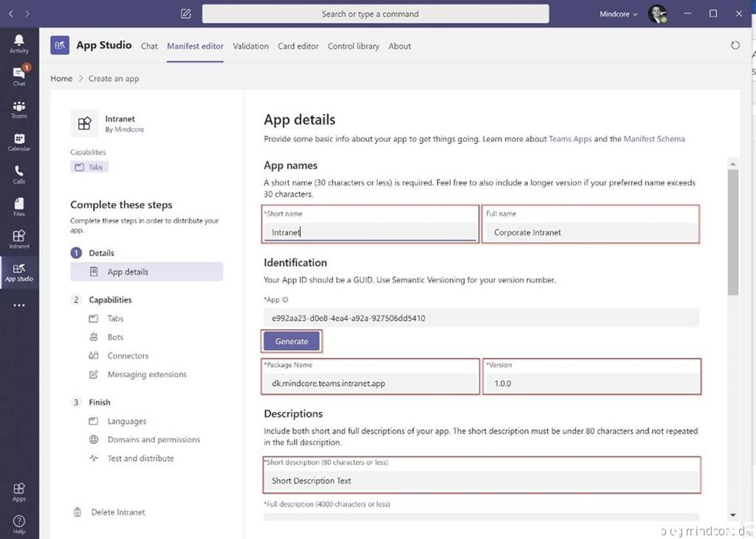This screenshot has width=756, height=539.
Task: Click the refresh icon in App Studio header
Action: click(735, 46)
